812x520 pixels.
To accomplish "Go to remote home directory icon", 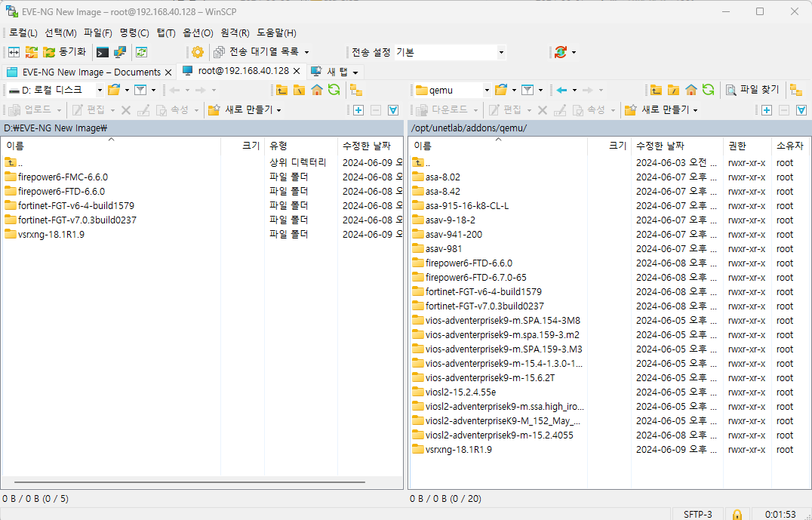I will [x=691, y=90].
